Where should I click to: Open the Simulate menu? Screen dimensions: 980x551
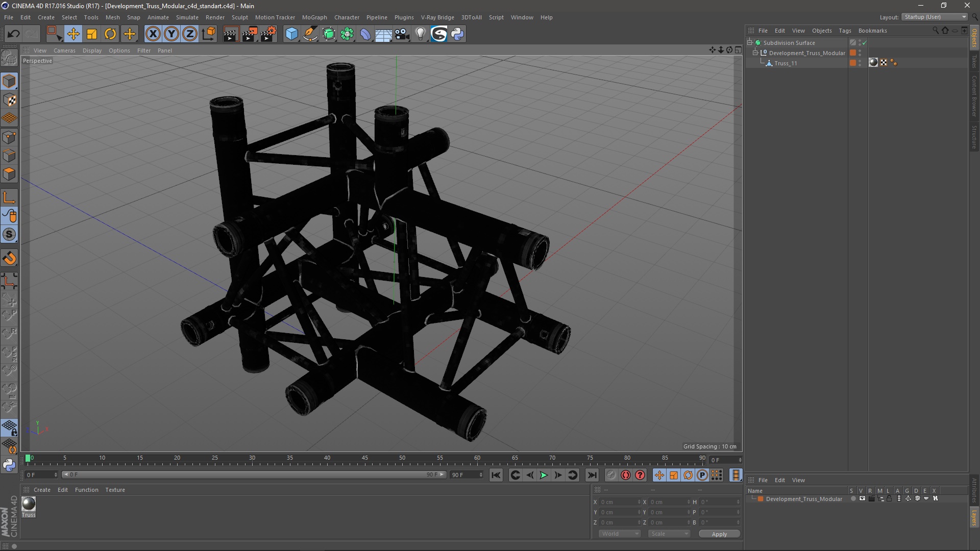click(187, 17)
